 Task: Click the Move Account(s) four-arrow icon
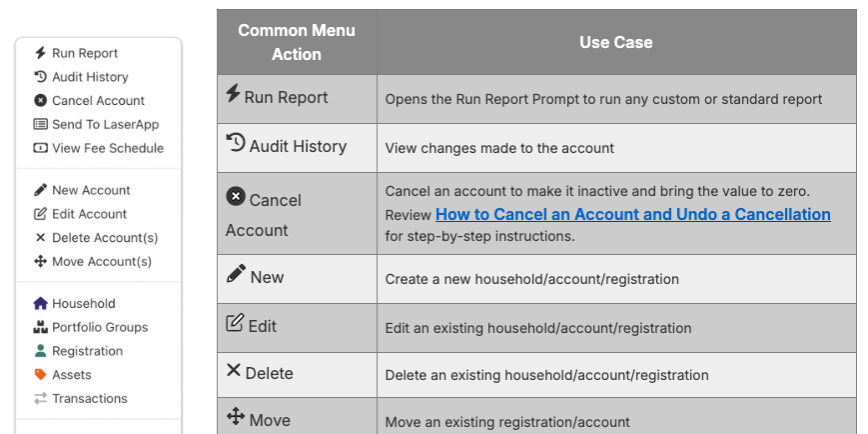pos(40,261)
